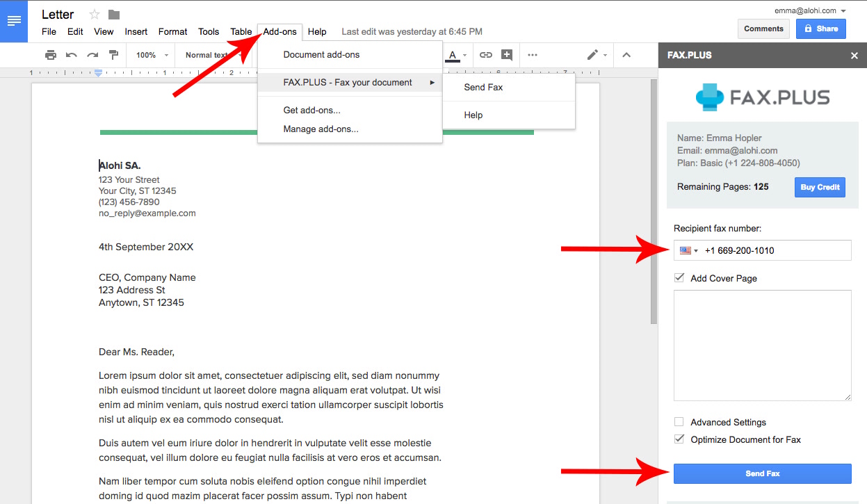Screen dimensions: 867x504
Task: Click the recipient fax number field
Action: click(775, 251)
